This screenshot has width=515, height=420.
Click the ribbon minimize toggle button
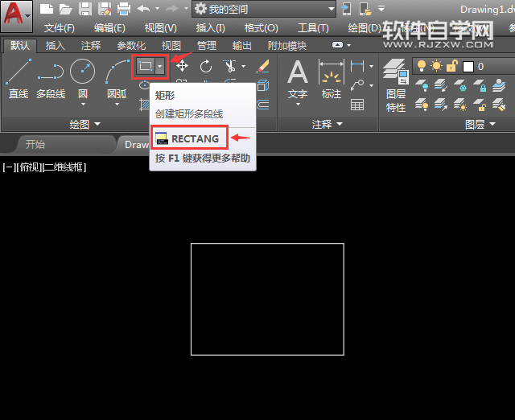tap(337, 45)
